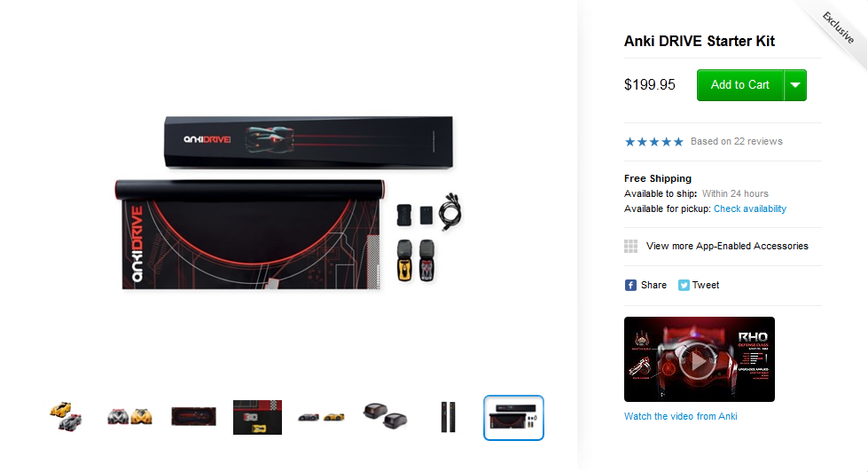Image resolution: width=868 pixels, height=472 pixels.
Task: Select the two cars front view thumbnail
Action: [129, 417]
